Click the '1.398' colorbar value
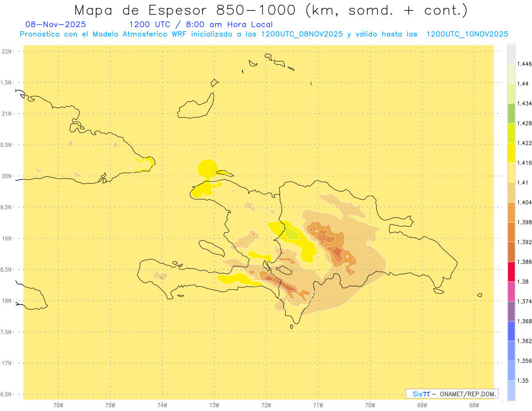 click(x=524, y=222)
